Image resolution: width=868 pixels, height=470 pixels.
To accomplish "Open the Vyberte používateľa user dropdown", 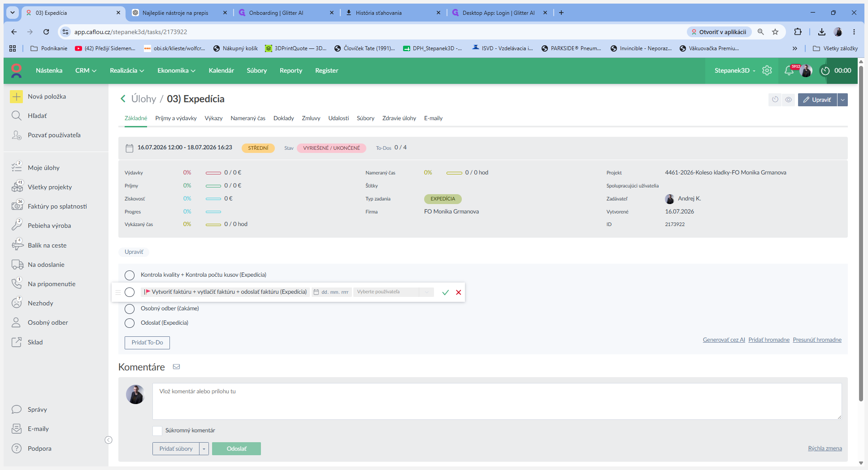I will click(393, 292).
